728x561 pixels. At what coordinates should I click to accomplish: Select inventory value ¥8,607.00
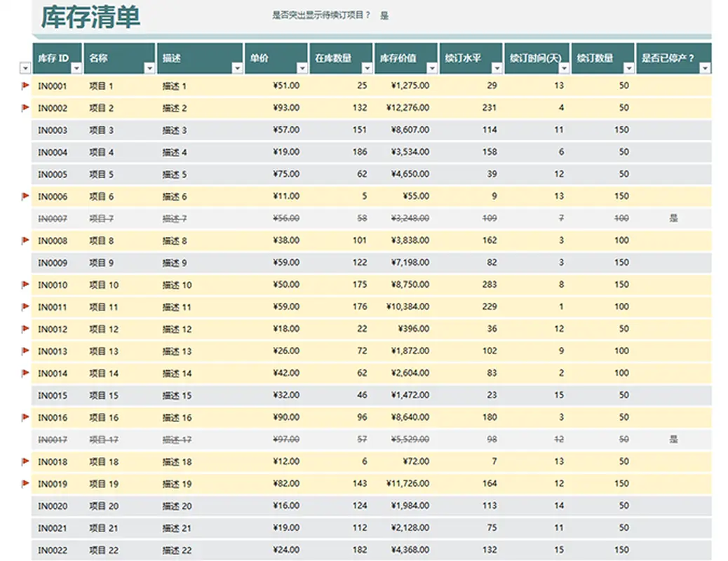coord(410,130)
